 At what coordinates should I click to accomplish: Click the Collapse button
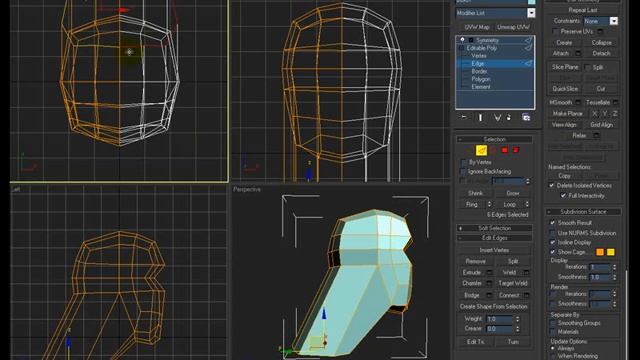tap(601, 43)
